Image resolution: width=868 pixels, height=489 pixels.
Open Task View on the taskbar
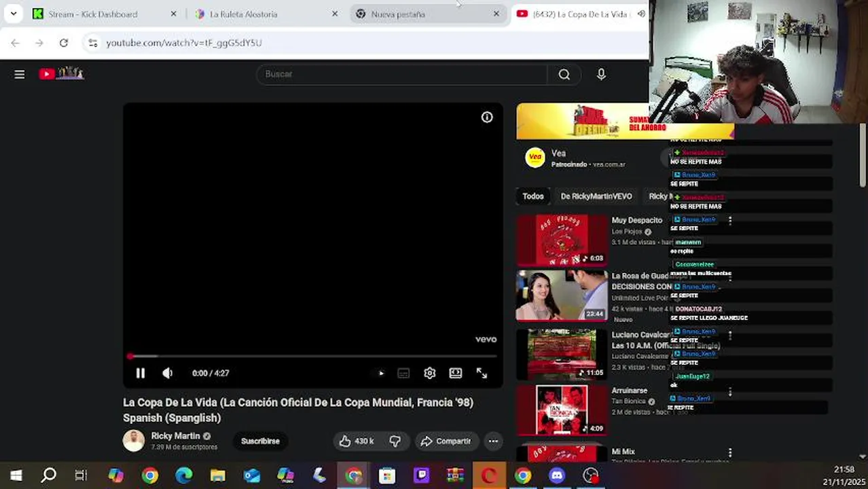pyautogui.click(x=81, y=475)
